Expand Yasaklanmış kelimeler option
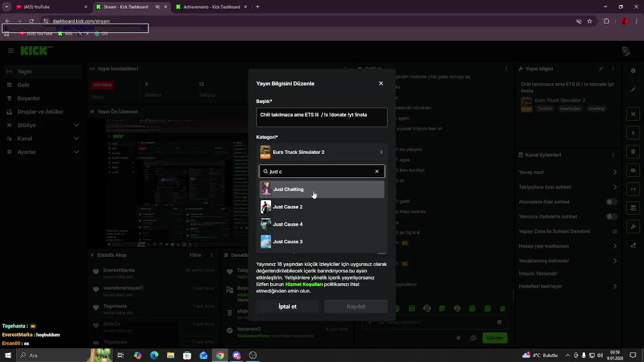 coord(568,261)
